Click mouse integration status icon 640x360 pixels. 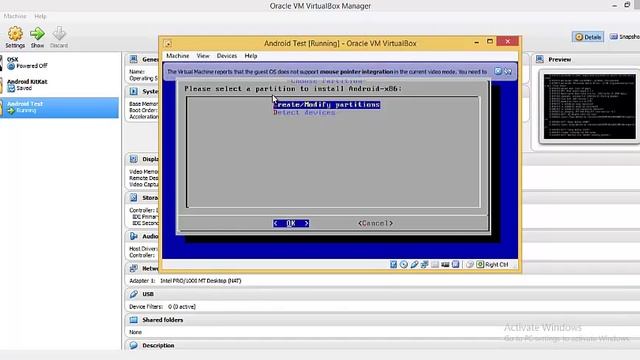pyautogui.click(x=470, y=264)
